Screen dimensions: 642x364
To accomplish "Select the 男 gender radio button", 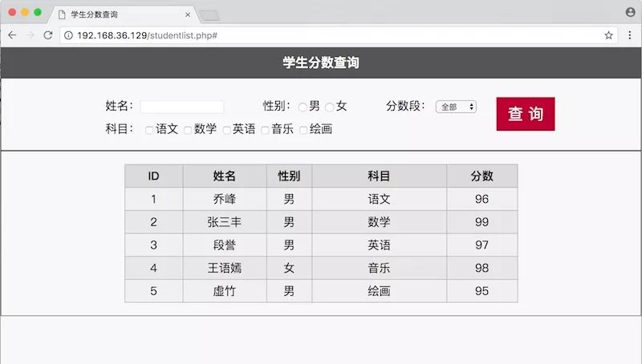I will pos(303,107).
